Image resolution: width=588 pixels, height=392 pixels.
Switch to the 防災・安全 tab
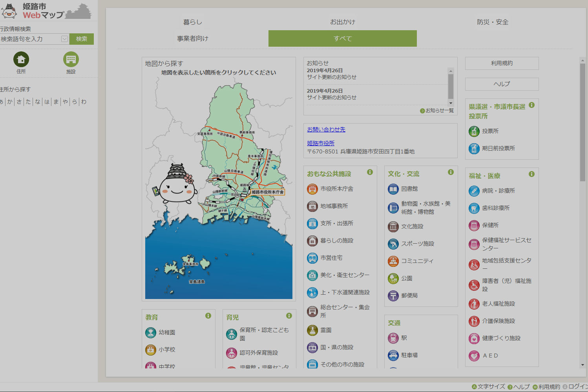(492, 22)
